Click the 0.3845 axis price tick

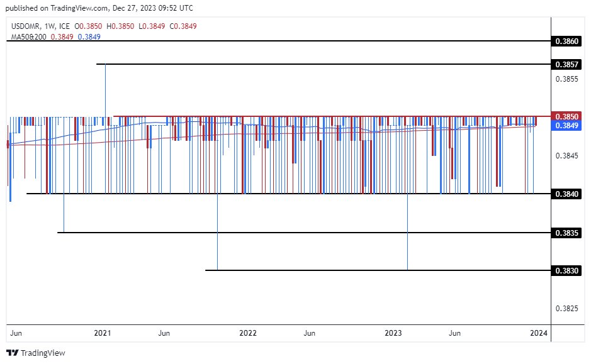566,155
